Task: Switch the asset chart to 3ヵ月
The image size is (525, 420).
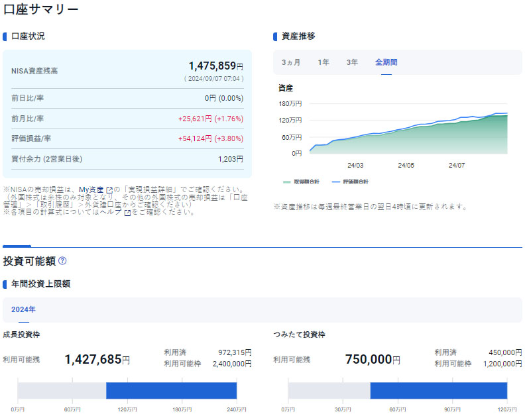Action: [x=290, y=62]
